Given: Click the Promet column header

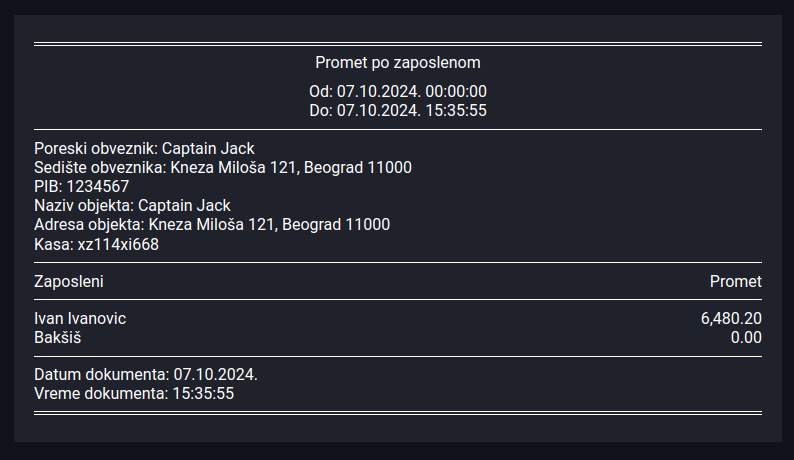Looking at the screenshot, I should pyautogui.click(x=735, y=282).
